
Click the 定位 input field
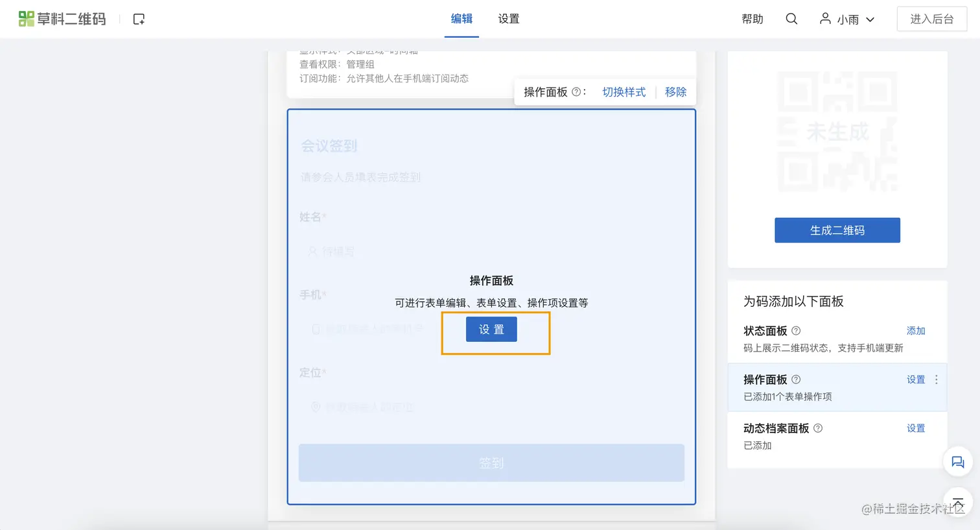coord(491,407)
